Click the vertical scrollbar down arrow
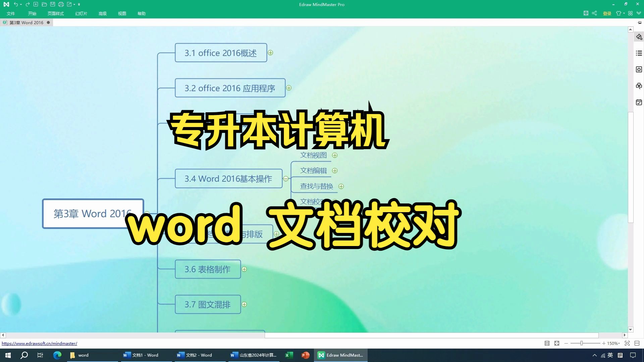The width and height of the screenshot is (644, 362). (x=631, y=329)
